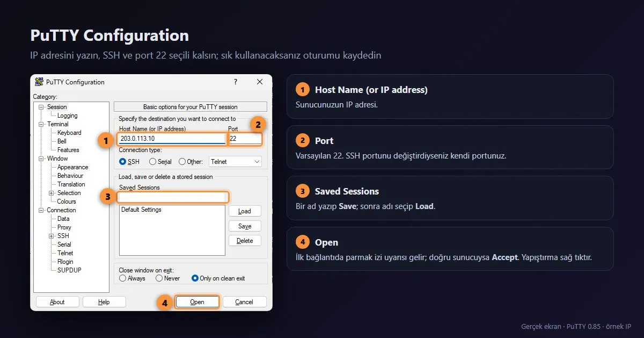Viewport: 644px width, 338px height.
Task: Collapse the Terminal tree node
Action: pyautogui.click(x=41, y=124)
